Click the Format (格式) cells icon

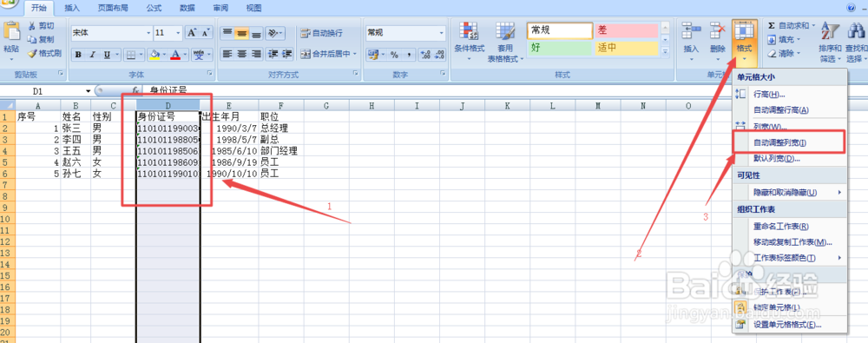[745, 30]
